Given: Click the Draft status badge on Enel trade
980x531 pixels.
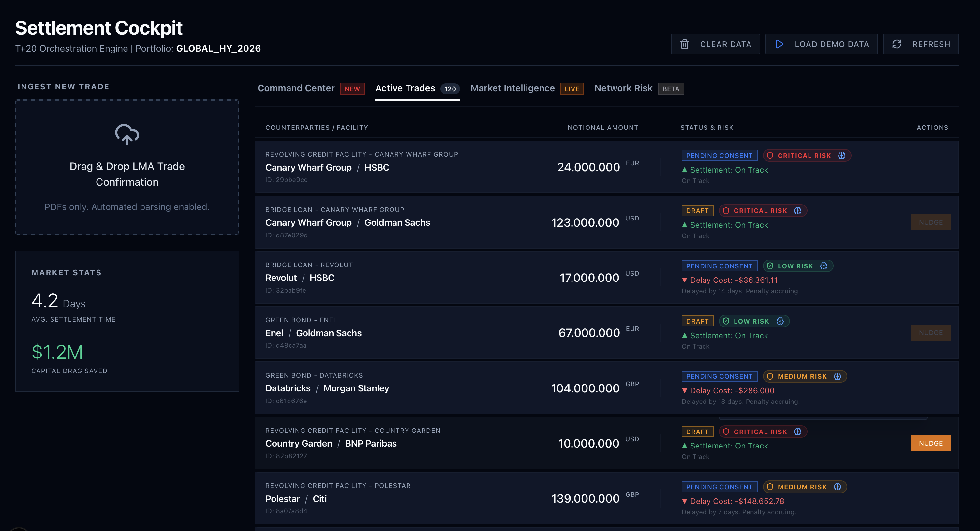Looking at the screenshot, I should coord(697,321).
